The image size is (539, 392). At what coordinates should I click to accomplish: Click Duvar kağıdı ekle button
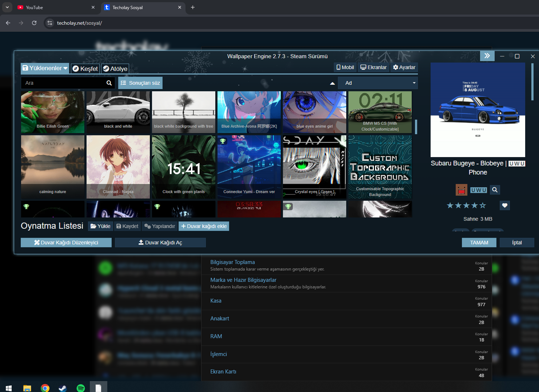(204, 226)
